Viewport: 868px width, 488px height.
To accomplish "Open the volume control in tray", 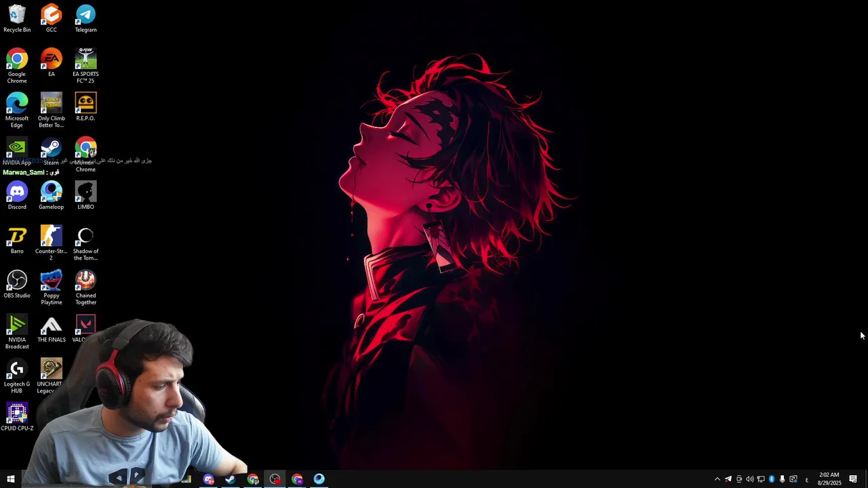I will pyautogui.click(x=750, y=479).
